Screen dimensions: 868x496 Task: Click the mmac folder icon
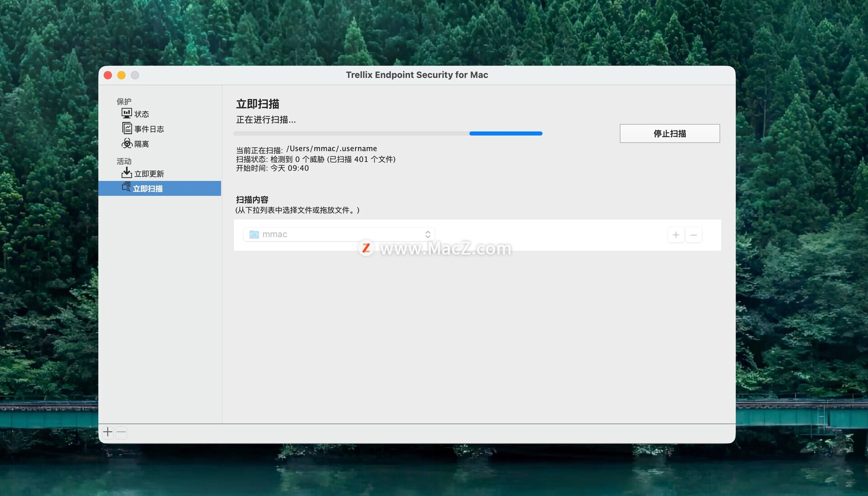pos(254,234)
